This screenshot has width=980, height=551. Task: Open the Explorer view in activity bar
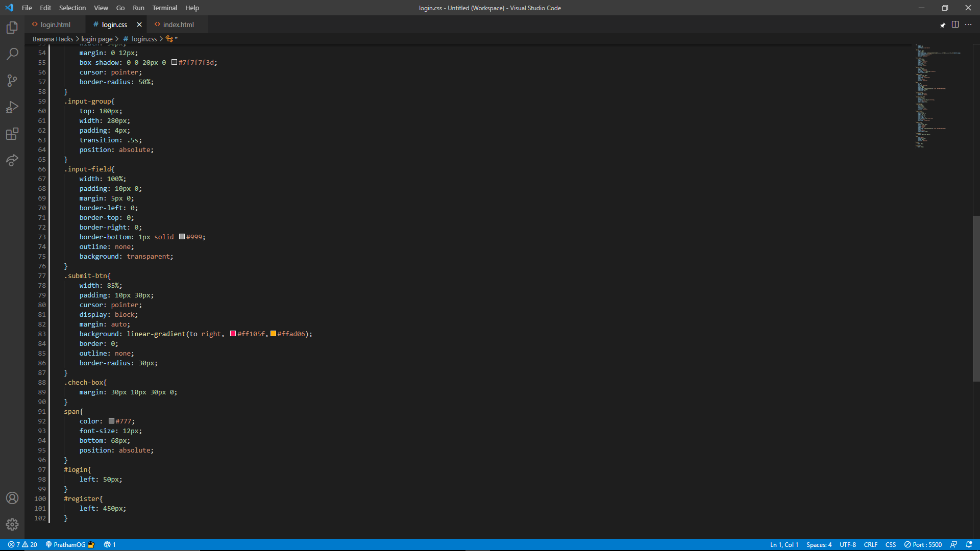(x=12, y=28)
